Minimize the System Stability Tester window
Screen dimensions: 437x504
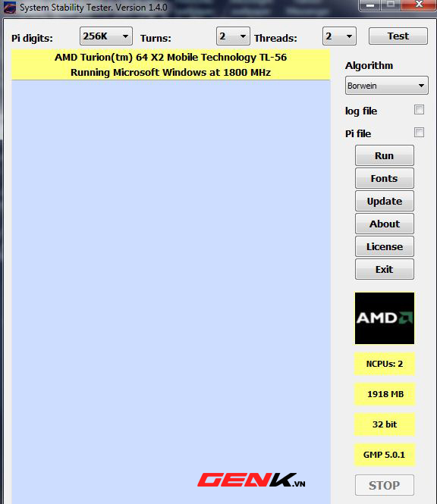click(370, 5)
